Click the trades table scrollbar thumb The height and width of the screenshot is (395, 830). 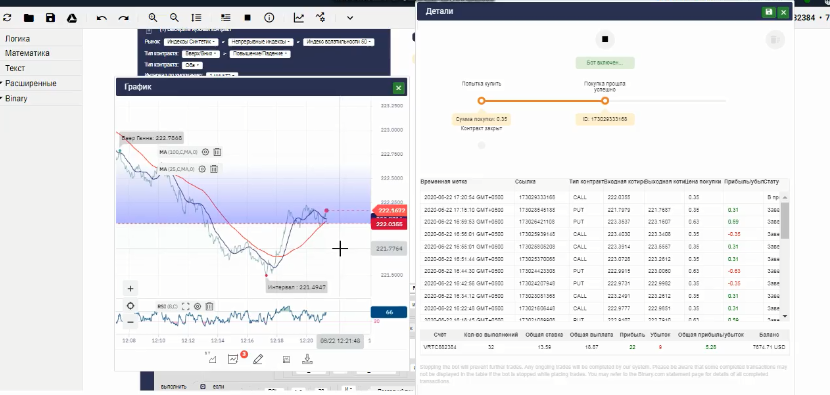click(785, 220)
